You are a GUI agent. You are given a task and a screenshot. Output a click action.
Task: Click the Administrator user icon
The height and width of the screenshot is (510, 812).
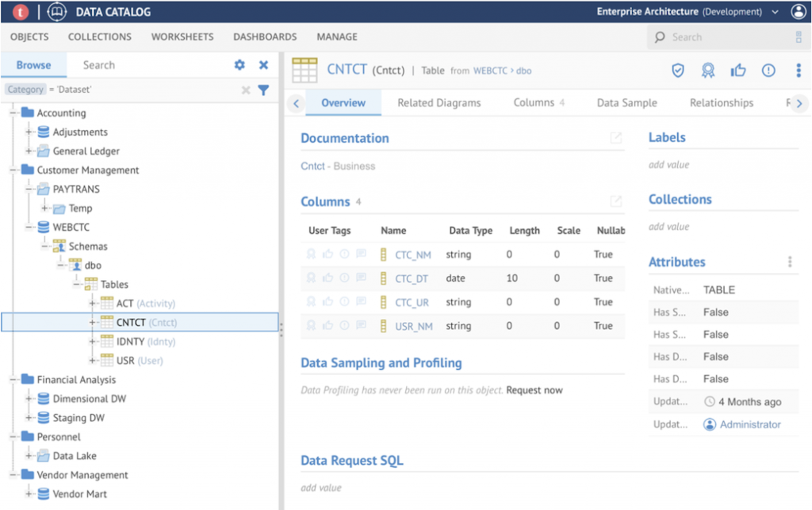[710, 424]
